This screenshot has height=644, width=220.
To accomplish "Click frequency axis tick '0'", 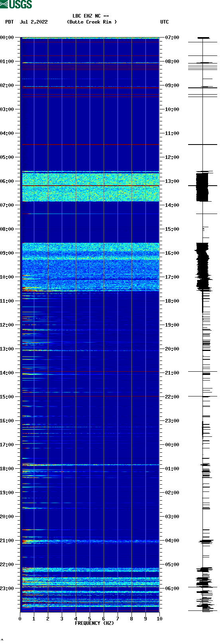I will point(20,619).
